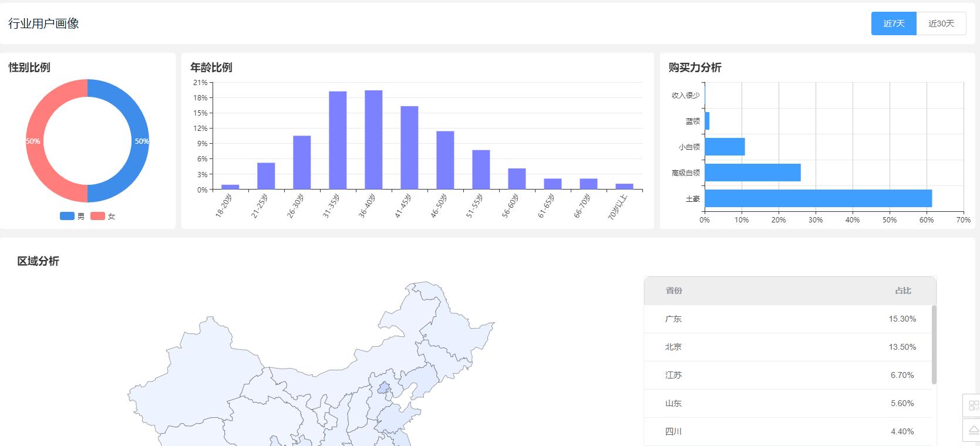Click the 高级白领 axis label
The width and height of the screenshot is (980, 446).
coord(686,173)
